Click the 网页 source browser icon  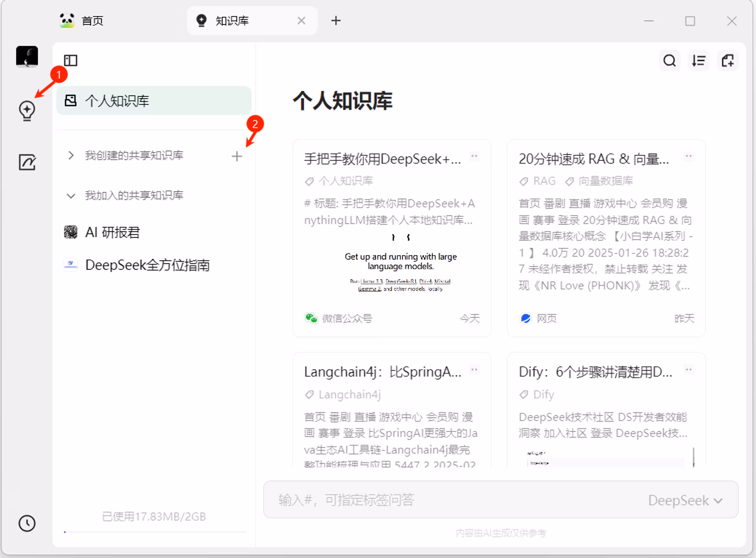tap(526, 318)
